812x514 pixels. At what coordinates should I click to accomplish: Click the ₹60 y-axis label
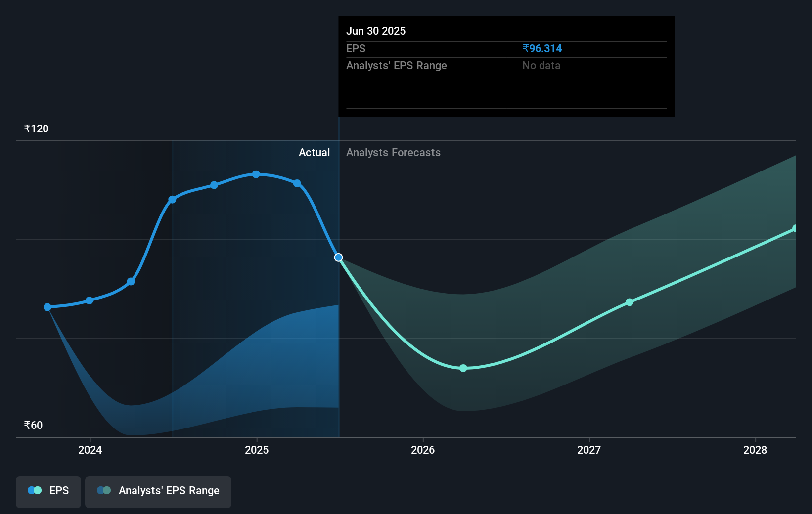(33, 426)
